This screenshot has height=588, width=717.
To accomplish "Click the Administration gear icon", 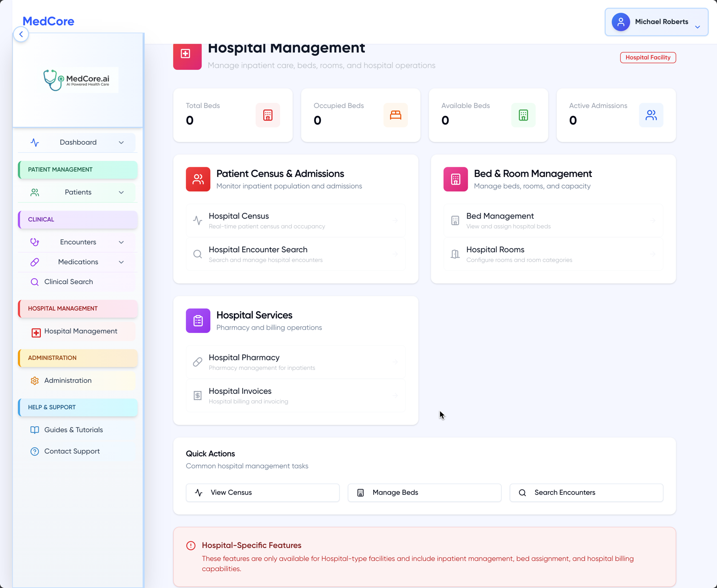I will 35,380.
